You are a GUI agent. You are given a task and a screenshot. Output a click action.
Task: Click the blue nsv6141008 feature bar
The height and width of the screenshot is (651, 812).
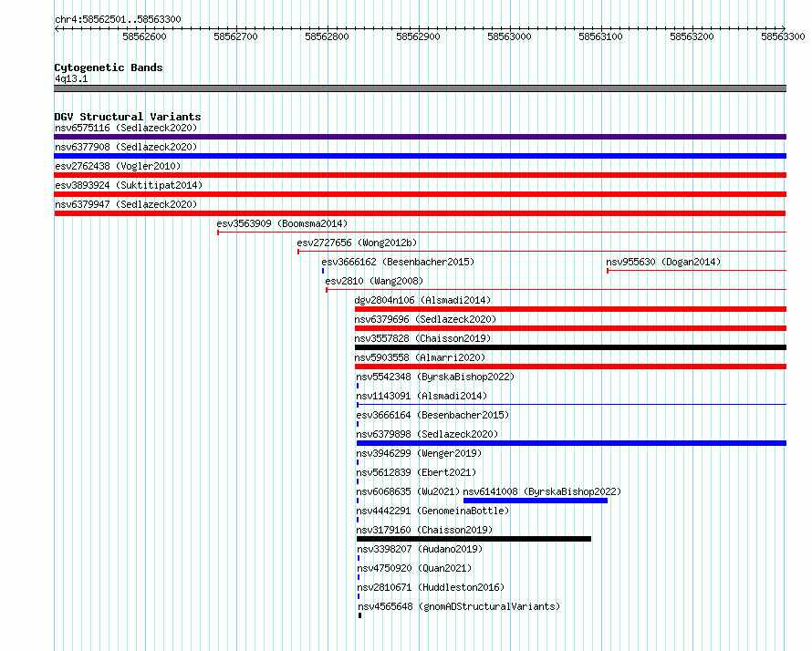(x=536, y=501)
